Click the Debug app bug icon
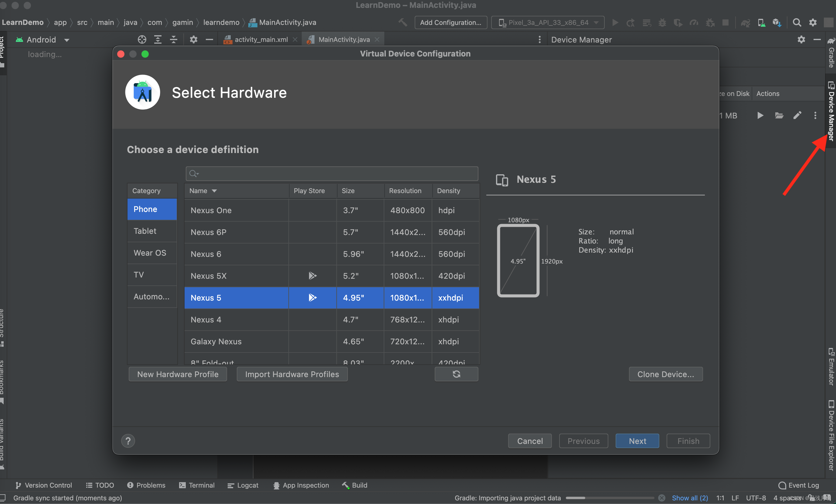Image resolution: width=836 pixels, height=504 pixels. (662, 22)
